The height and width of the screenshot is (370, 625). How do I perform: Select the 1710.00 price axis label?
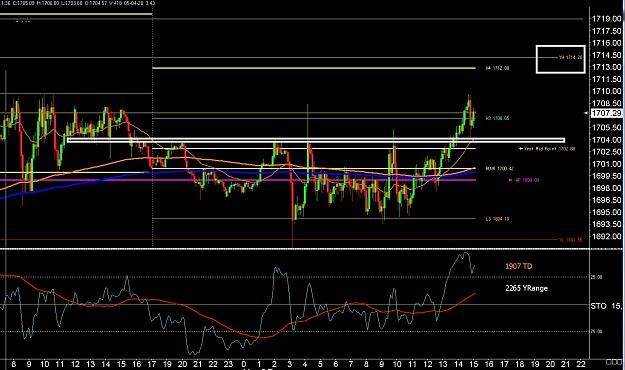pyautogui.click(x=606, y=91)
